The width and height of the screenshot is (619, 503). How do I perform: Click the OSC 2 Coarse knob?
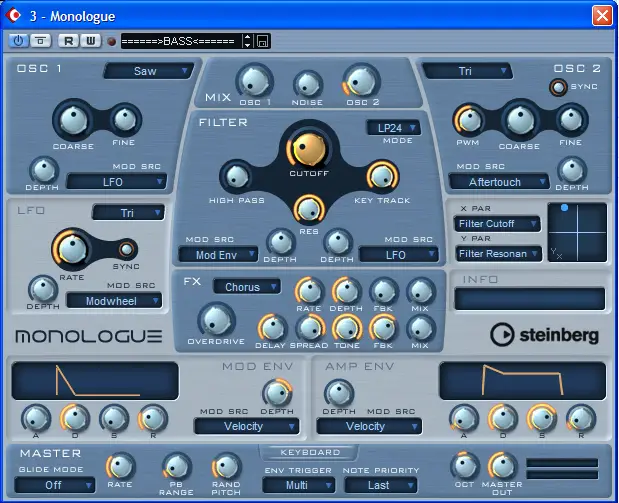tap(520, 120)
